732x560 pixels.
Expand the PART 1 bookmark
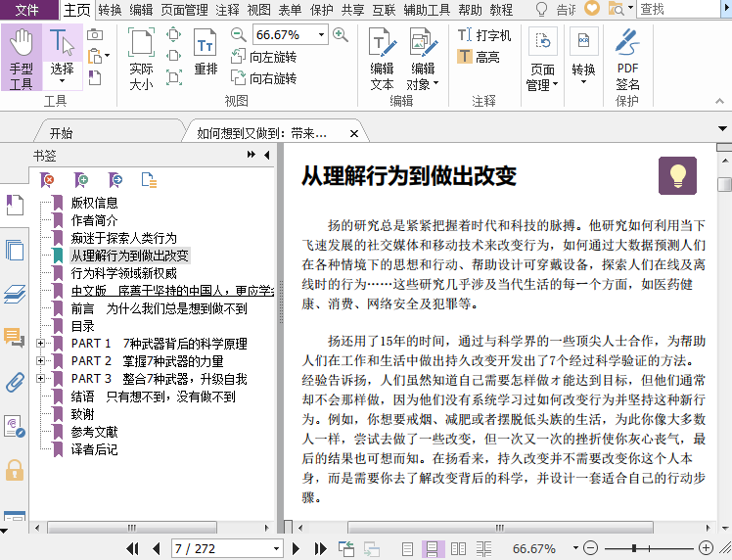(x=40, y=344)
